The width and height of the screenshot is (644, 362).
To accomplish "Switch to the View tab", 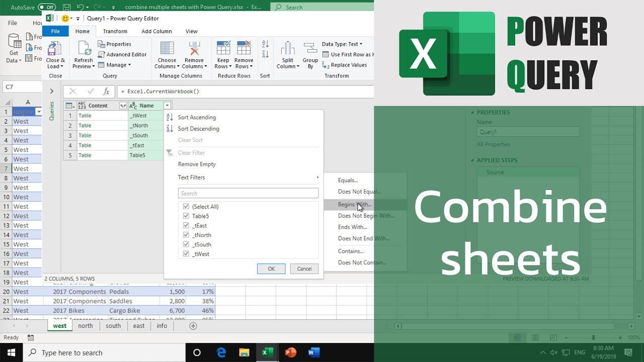I will coord(191,31).
